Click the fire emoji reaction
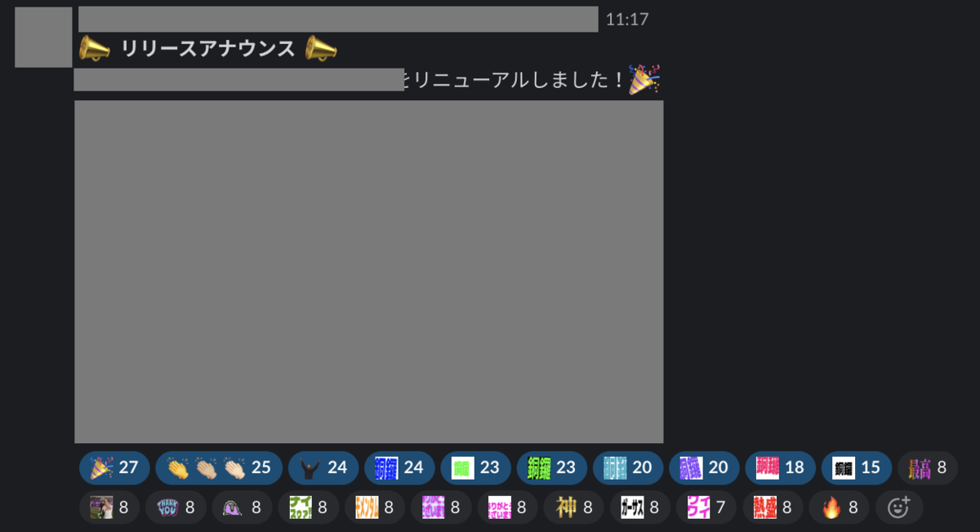The height and width of the screenshot is (532, 980). [839, 508]
